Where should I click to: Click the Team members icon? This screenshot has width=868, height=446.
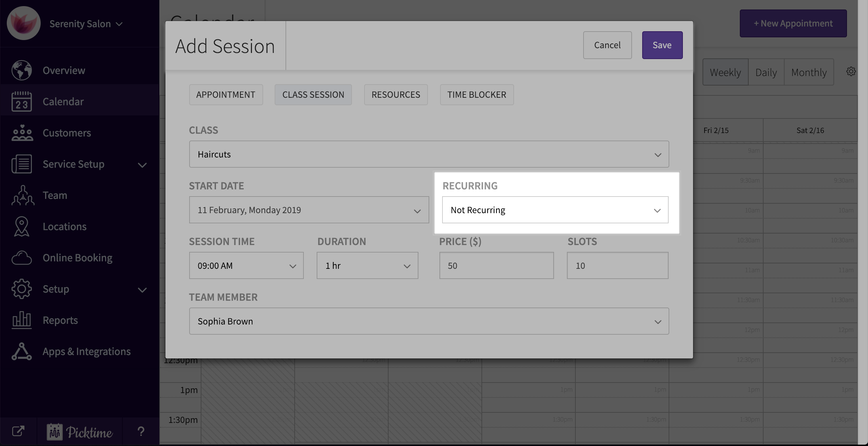coord(22,196)
